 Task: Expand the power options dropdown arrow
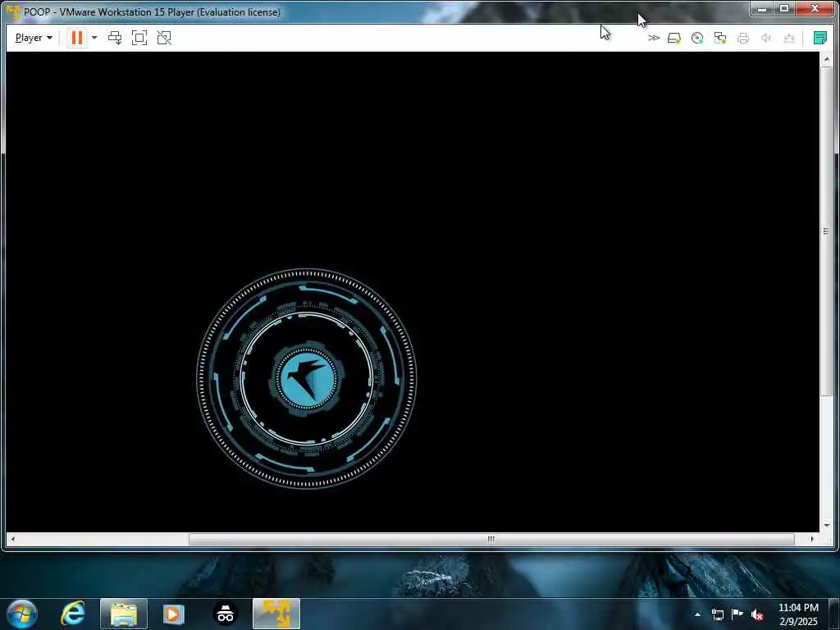click(x=94, y=38)
